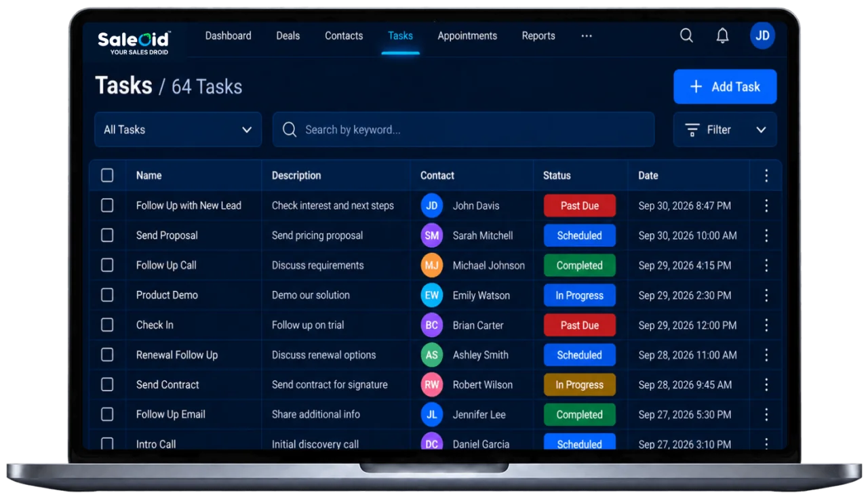Open the search magnifier in top bar
Screen dimensions: 868x495
pos(686,36)
